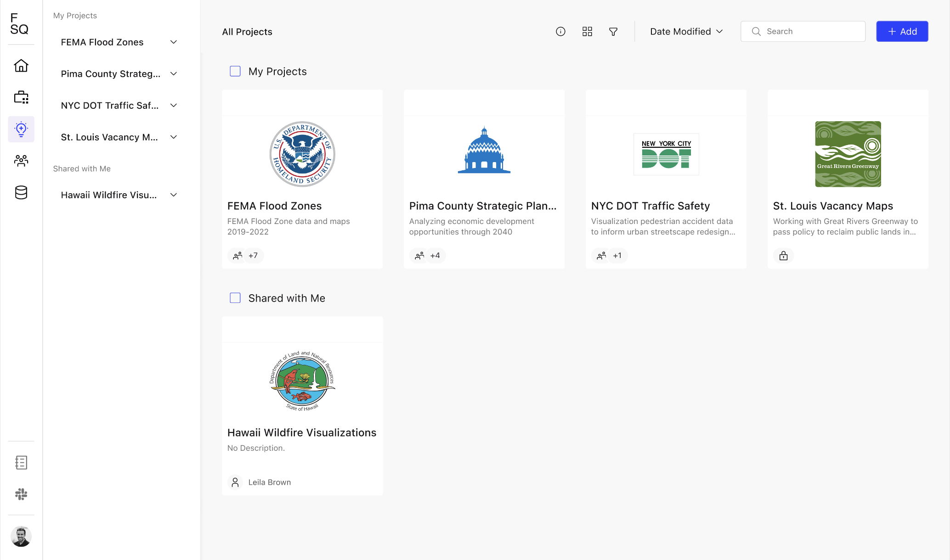Check the Shared with Me checkbox

click(235, 298)
